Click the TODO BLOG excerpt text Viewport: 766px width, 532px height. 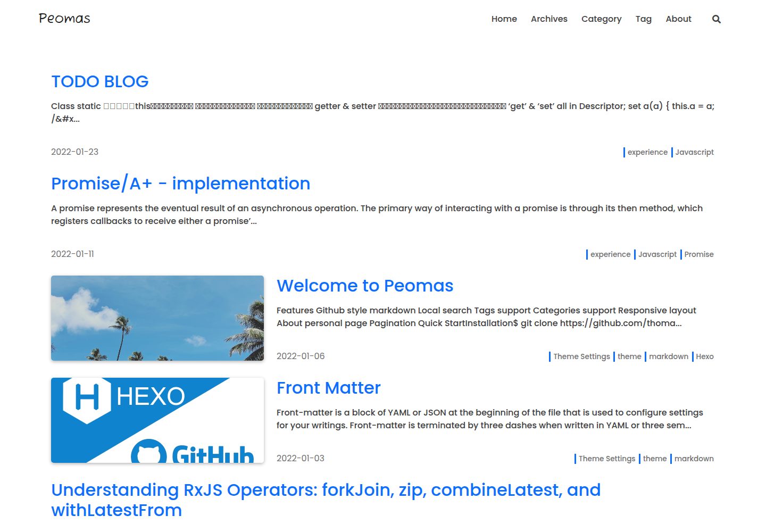[382, 112]
